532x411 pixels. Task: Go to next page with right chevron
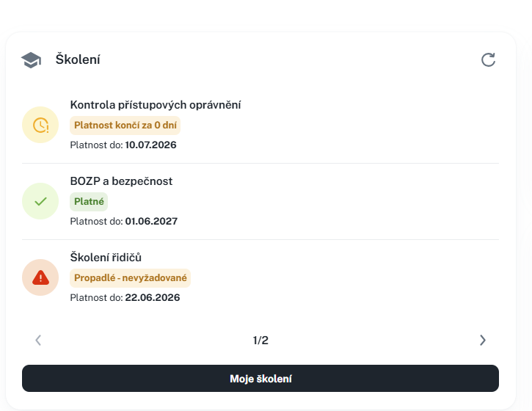coord(482,340)
